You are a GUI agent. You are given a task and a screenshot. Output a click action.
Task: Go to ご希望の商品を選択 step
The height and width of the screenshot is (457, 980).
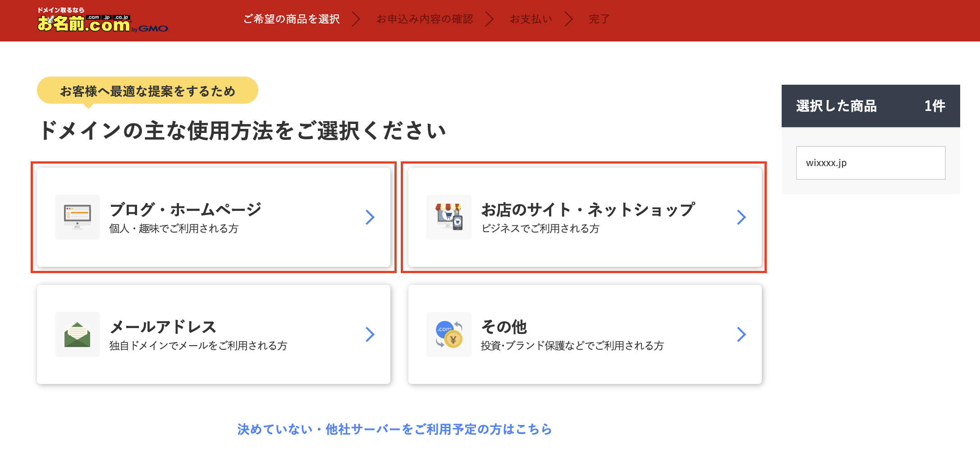point(291,19)
